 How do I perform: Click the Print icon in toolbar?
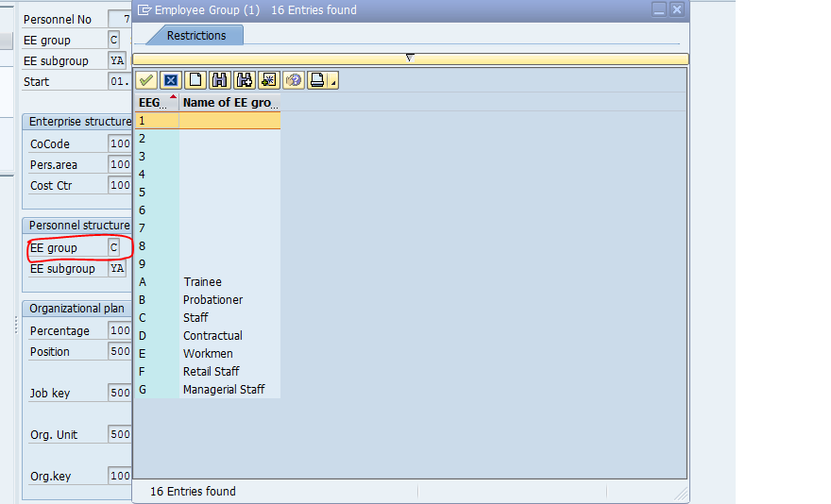317,80
